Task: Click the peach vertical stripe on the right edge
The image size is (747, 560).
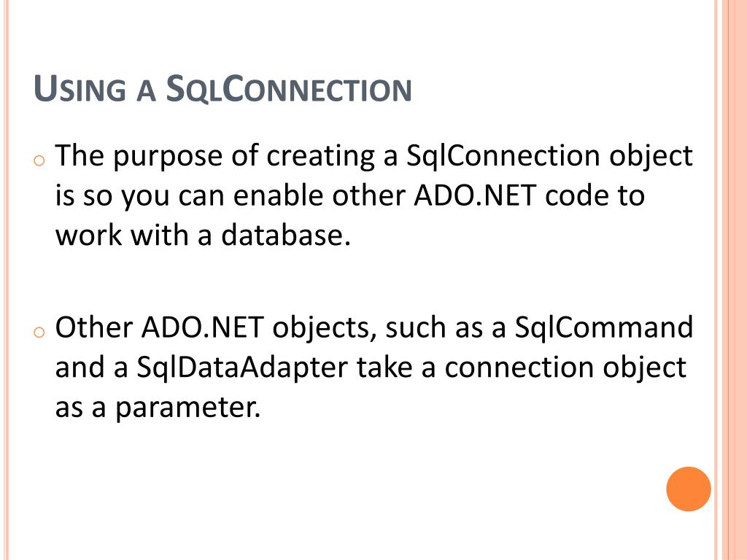Action: [x=731, y=280]
